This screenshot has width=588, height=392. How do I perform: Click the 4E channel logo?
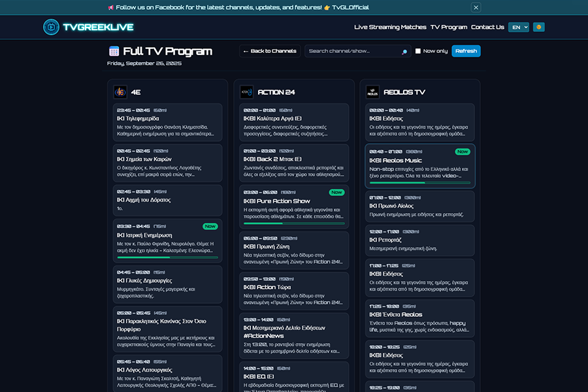pos(122,92)
